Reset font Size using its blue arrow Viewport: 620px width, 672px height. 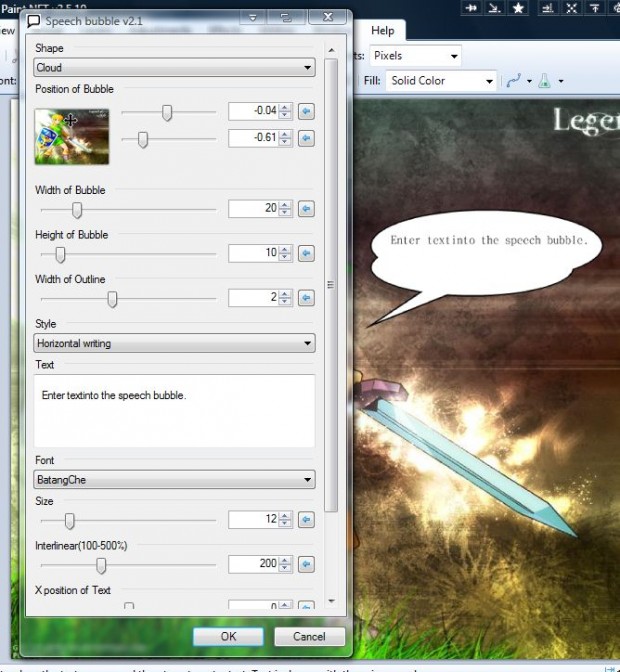306,520
